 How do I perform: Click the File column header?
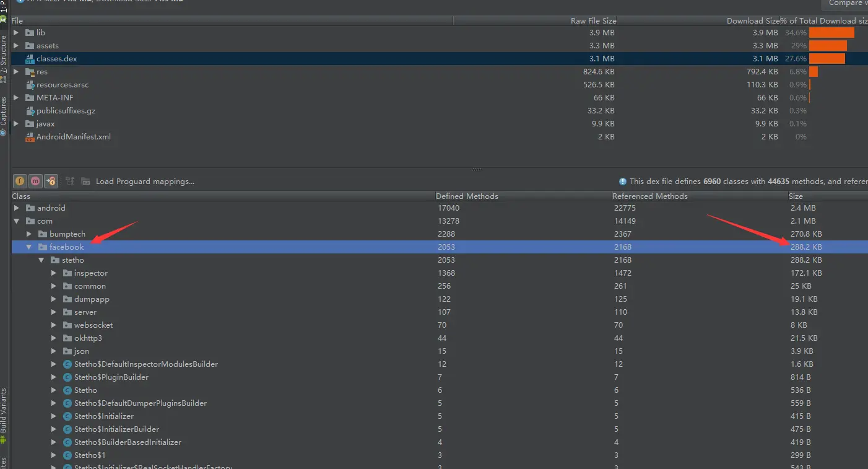point(232,21)
